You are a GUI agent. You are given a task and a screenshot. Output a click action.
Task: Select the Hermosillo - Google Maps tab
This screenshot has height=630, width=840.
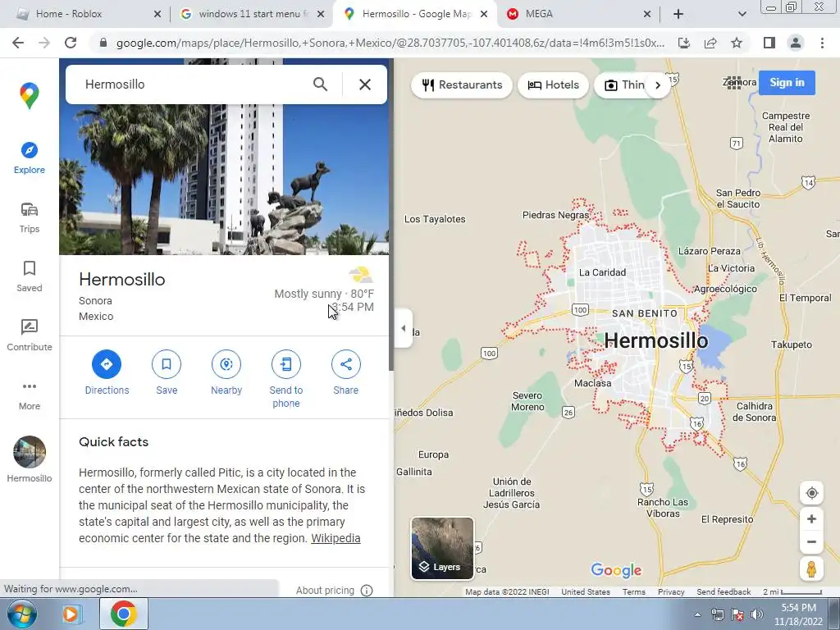point(415,14)
